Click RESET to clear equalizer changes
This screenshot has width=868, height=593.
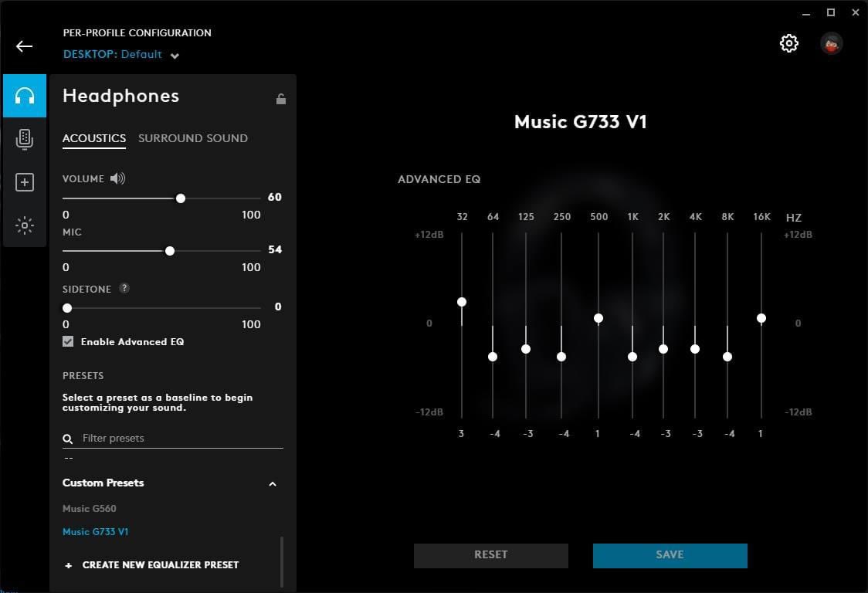[490, 554]
